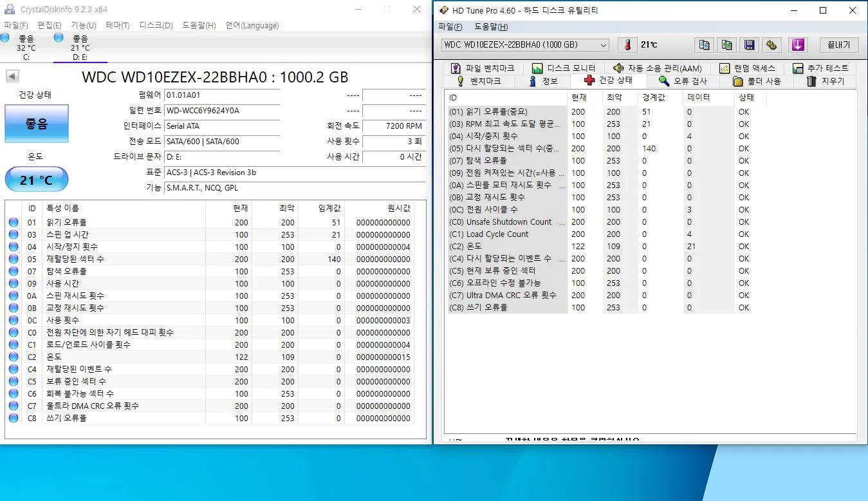This screenshot has height=501, width=868.
Task: Click 기능 field S.M.A.R.T., NCQ, GPL
Action: 295,188
